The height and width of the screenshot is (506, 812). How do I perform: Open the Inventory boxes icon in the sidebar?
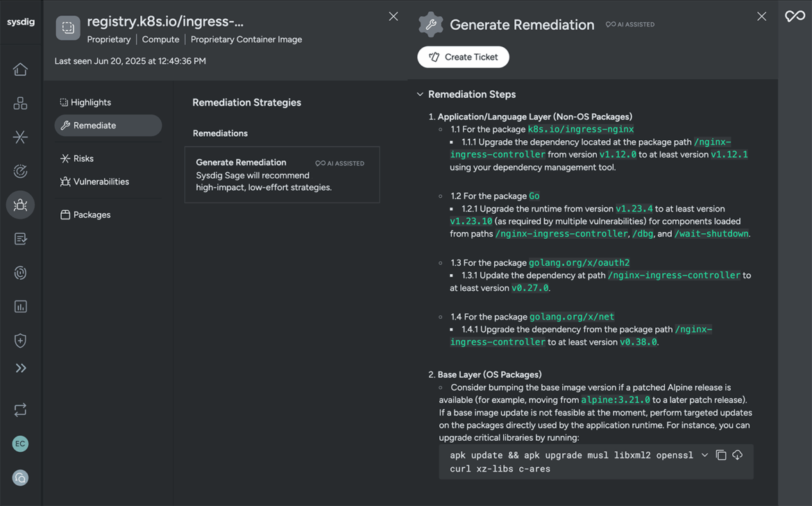click(20, 103)
